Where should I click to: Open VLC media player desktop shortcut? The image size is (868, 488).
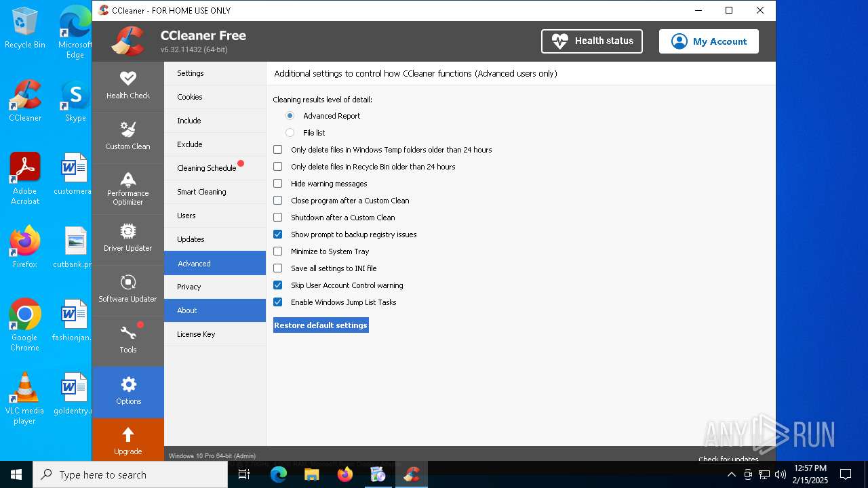(25, 399)
